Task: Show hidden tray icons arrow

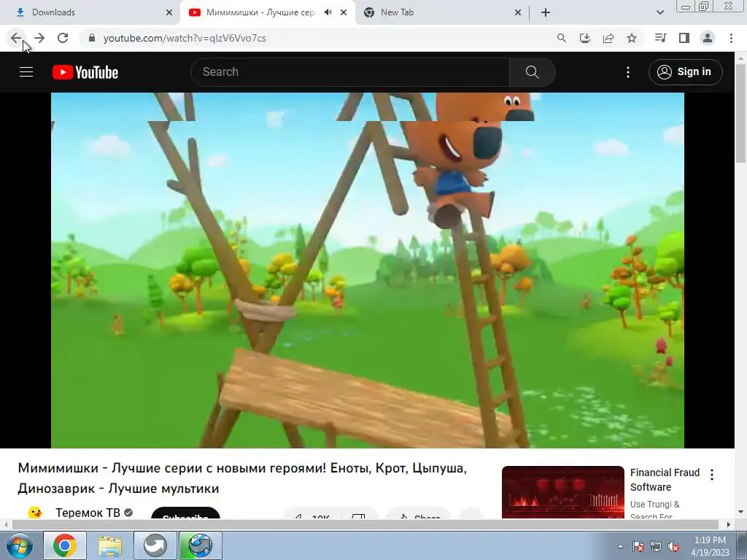Action: click(620, 547)
